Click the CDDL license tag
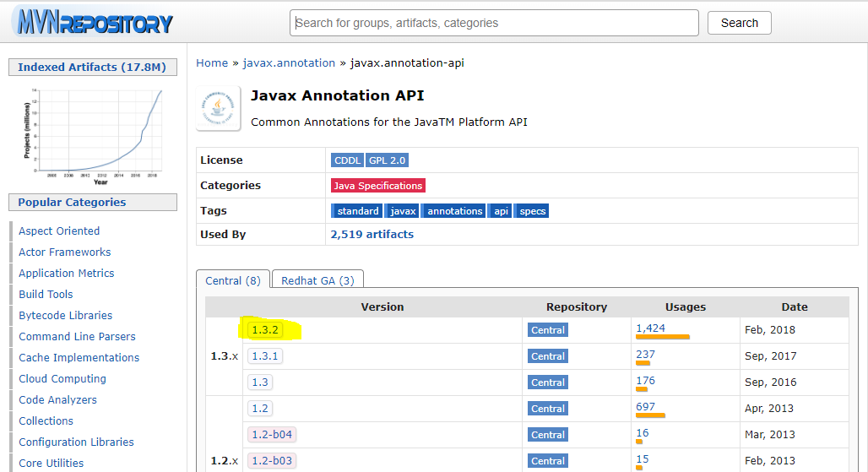The image size is (868, 472). coord(347,160)
